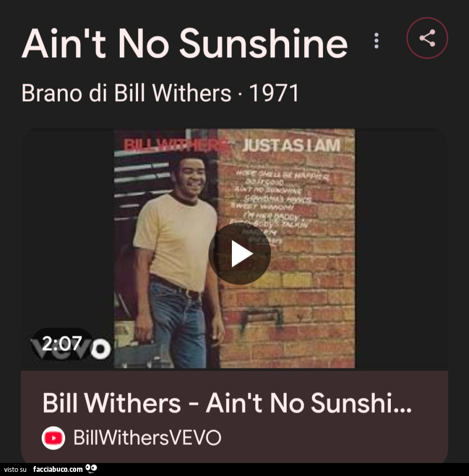Select the Ain't No Sunshine heading
The image size is (469, 476).
tap(184, 43)
